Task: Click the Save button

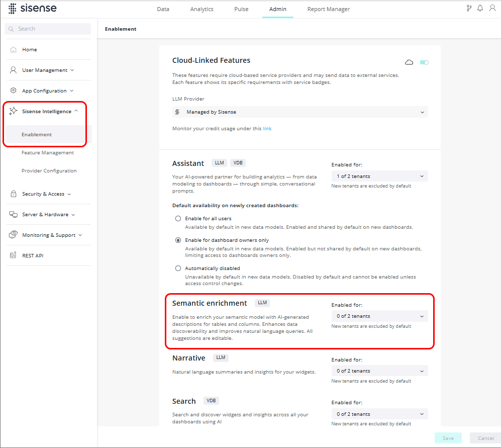Action: 448,438
